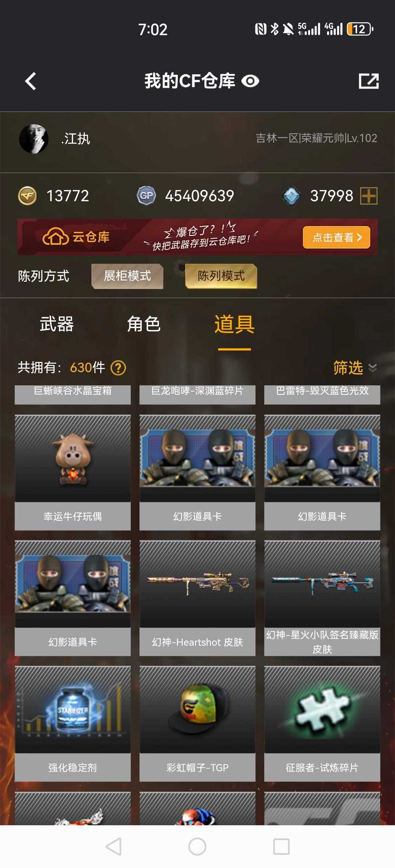Viewport: 395px width, 868px height.
Task: Select the 道具 tab
Action: [x=234, y=324]
